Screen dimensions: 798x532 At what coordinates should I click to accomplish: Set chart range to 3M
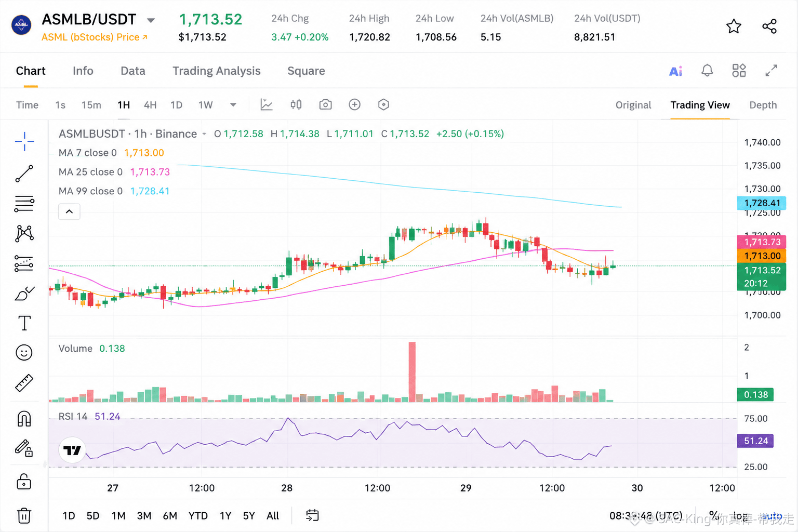pyautogui.click(x=144, y=516)
